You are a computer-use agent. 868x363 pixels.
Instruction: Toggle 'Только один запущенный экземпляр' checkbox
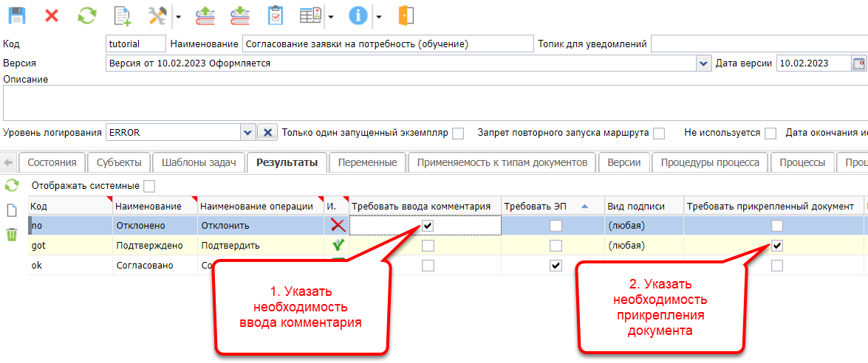[x=458, y=134]
